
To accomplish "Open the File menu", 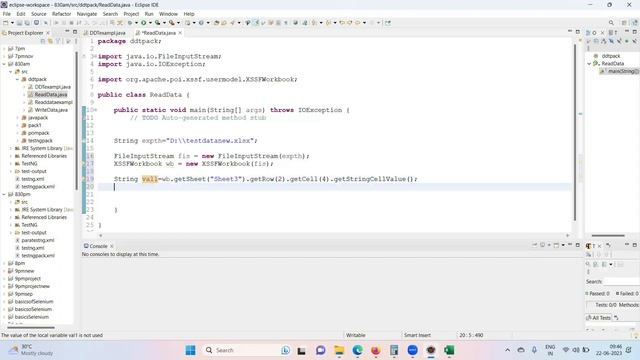I will point(7,14).
